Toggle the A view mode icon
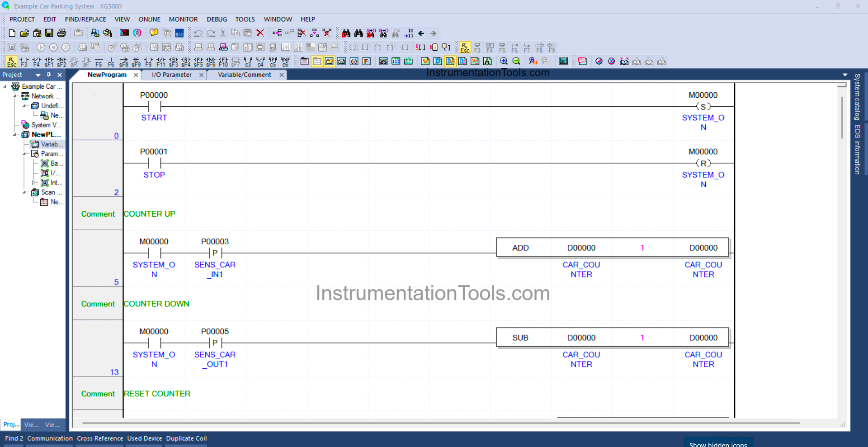The height and width of the screenshot is (447, 868). pos(487,61)
